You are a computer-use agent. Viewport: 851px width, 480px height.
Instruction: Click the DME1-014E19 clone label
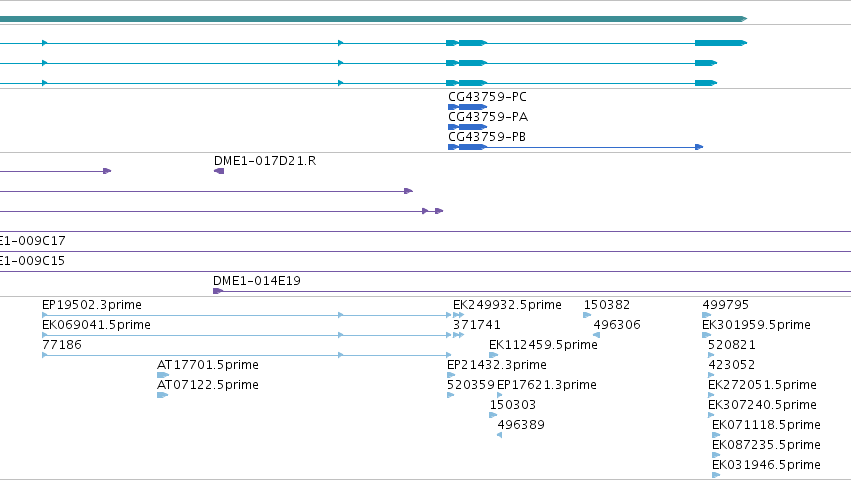click(256, 281)
